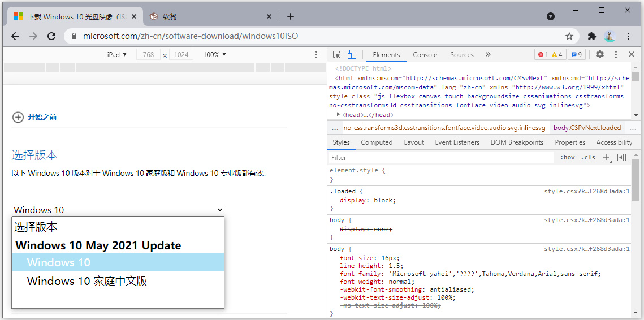Click the left breadcrumb overflow ellipsis

point(335,128)
